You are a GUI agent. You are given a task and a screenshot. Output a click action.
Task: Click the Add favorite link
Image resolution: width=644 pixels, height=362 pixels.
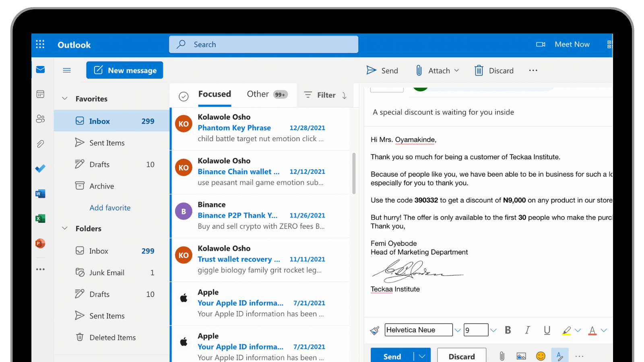[110, 208]
